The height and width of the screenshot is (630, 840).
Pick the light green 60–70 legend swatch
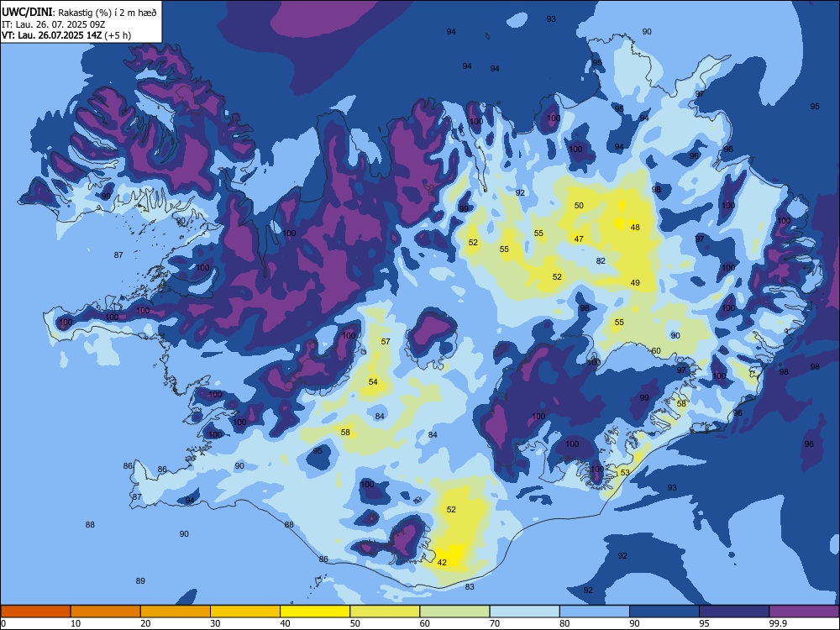coord(454,612)
